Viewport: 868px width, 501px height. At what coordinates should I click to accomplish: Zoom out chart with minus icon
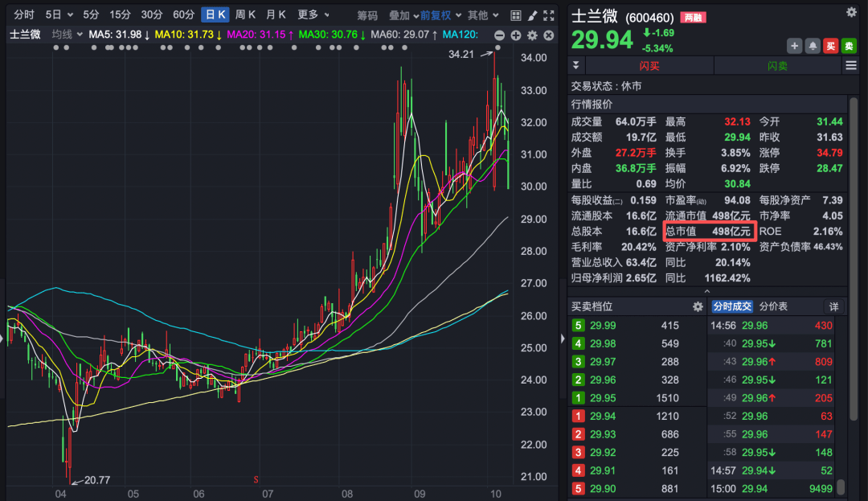coord(499,35)
